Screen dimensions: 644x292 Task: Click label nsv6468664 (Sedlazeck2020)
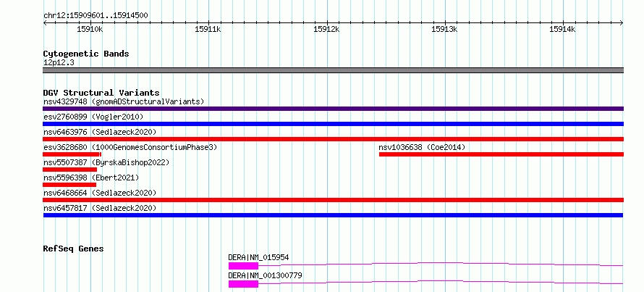(100, 193)
